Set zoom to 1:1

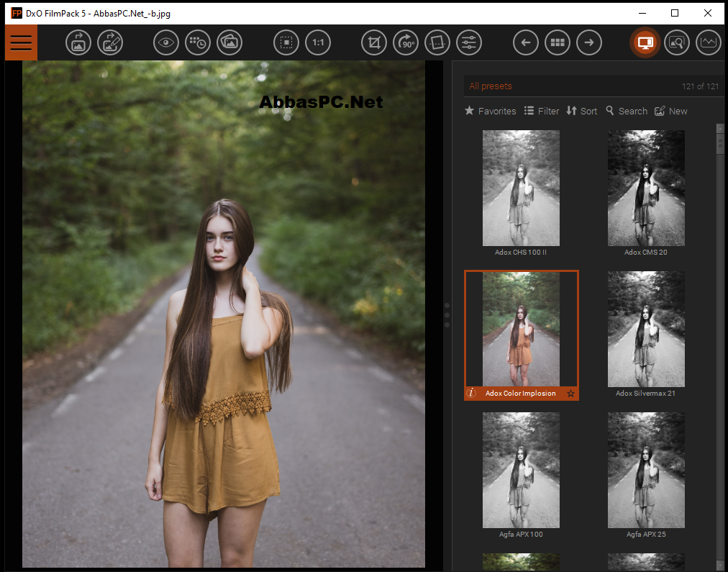tap(318, 42)
